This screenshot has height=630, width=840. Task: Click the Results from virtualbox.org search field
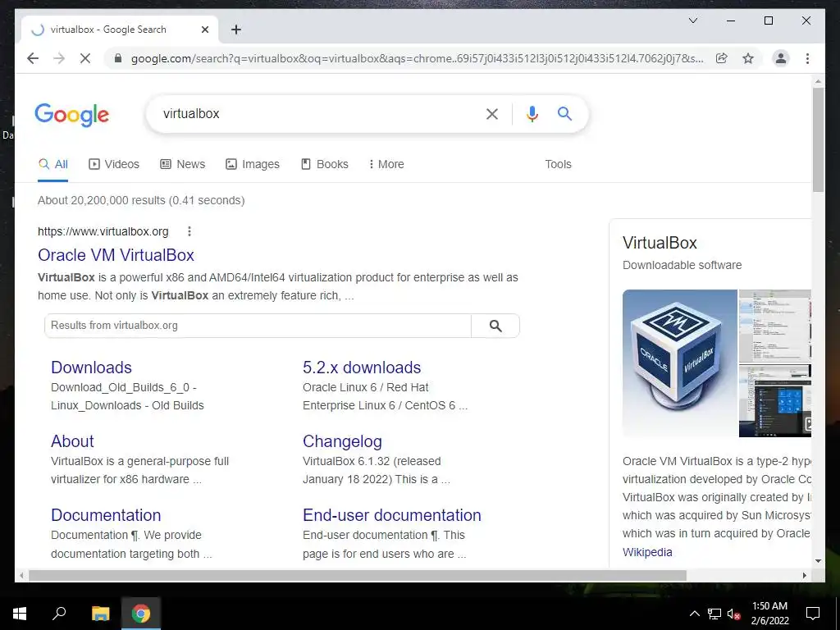[x=258, y=326]
